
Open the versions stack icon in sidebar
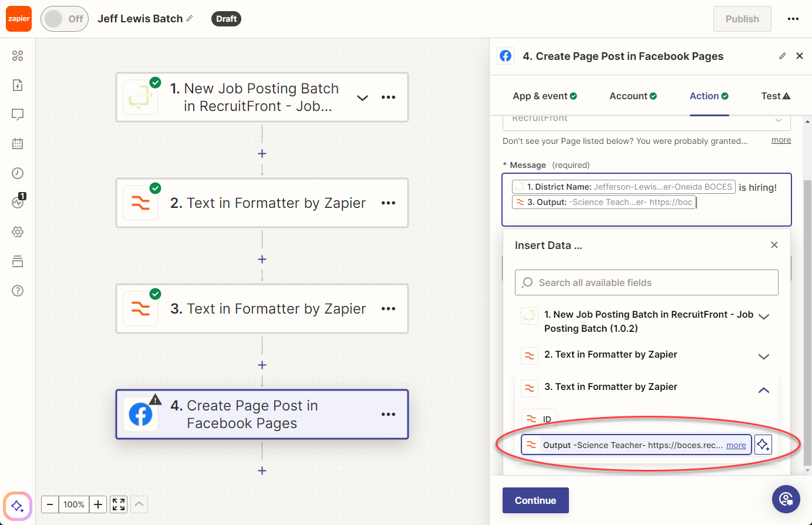[18, 261]
